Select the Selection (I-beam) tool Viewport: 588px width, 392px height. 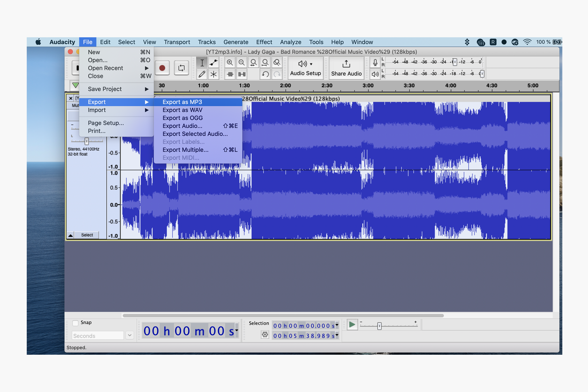pos(202,62)
